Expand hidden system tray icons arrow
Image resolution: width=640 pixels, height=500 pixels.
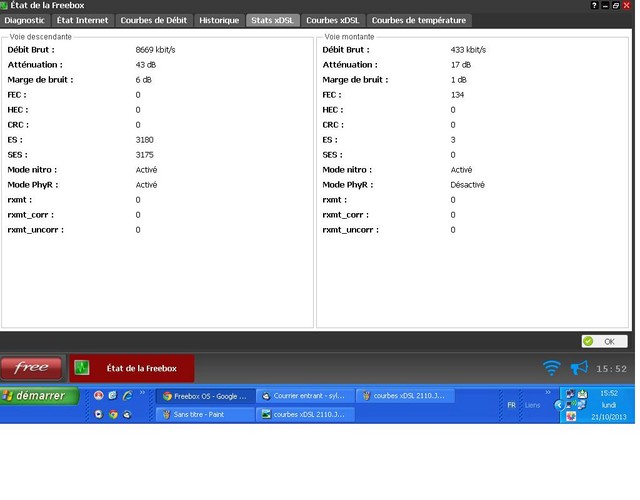click(558, 405)
